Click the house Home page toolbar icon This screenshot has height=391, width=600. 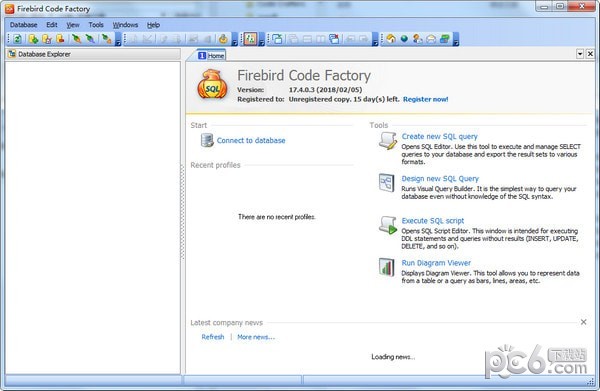click(391, 39)
